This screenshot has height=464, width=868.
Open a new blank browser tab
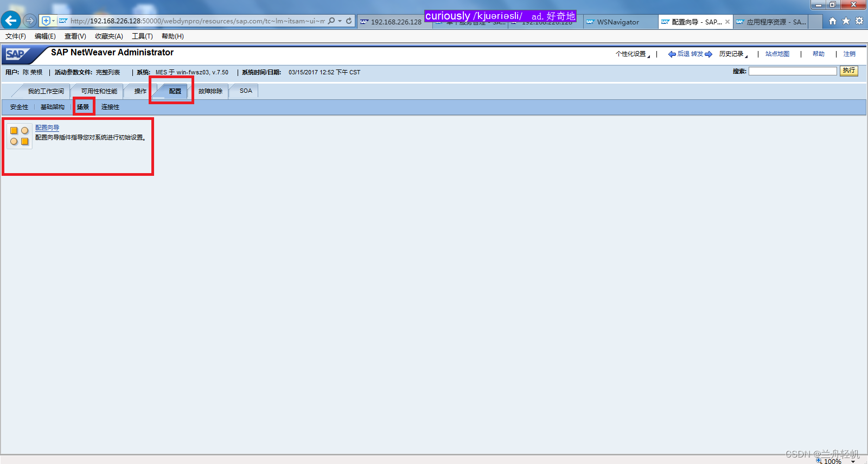coord(815,22)
